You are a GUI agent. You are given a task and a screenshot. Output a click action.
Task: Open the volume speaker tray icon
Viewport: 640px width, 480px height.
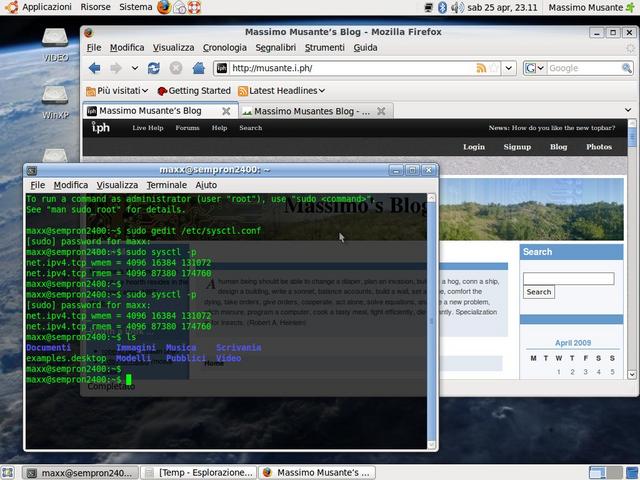pos(456,7)
